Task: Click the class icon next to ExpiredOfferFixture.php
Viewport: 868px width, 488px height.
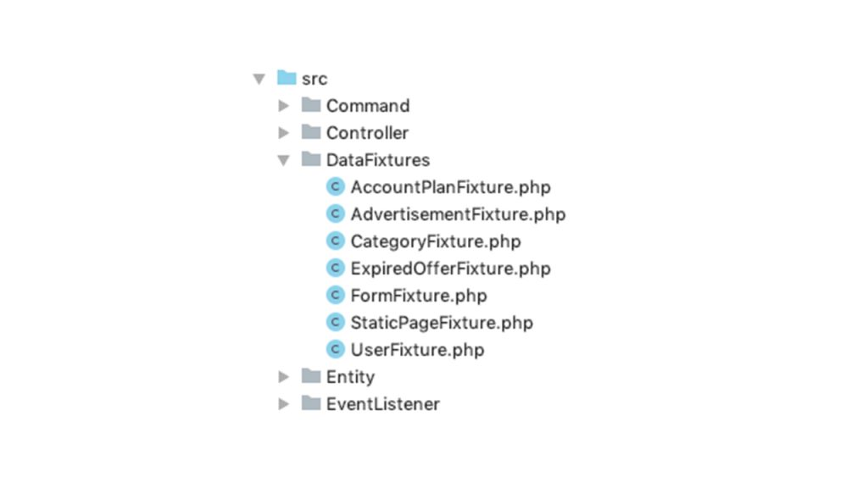Action: tap(336, 269)
